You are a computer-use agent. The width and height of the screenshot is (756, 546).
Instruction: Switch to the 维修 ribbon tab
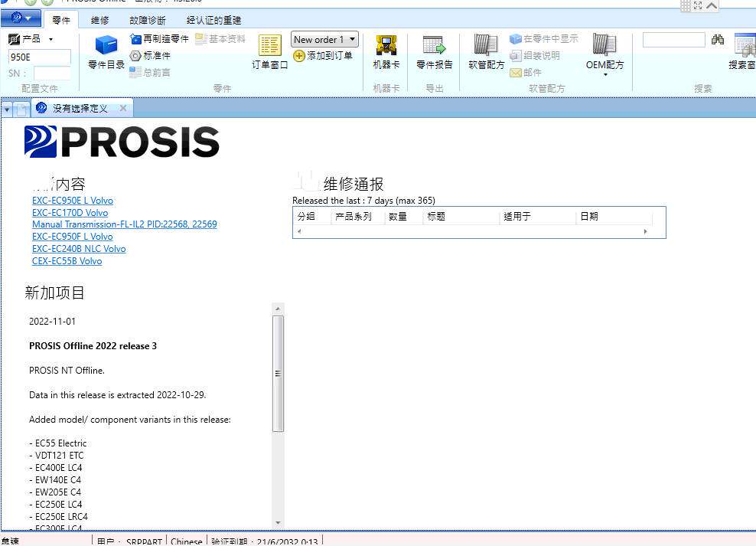click(99, 20)
